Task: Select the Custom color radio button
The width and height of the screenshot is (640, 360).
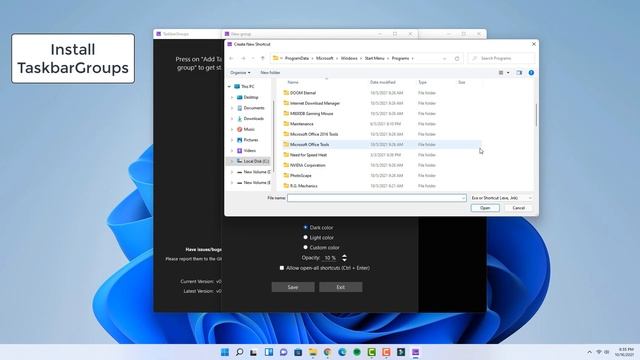Action: coord(305,247)
